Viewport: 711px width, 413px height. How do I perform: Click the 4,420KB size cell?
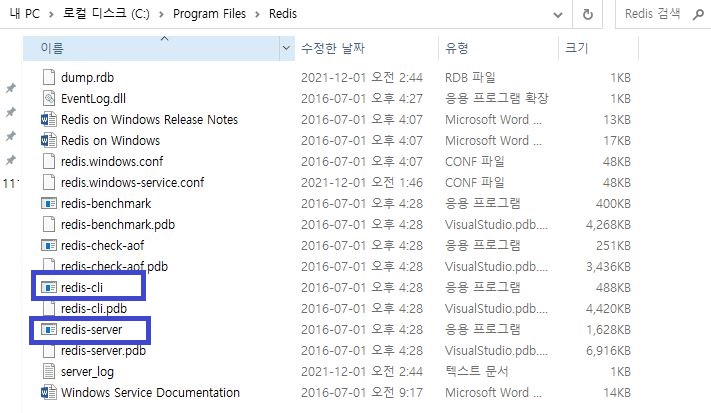608,308
